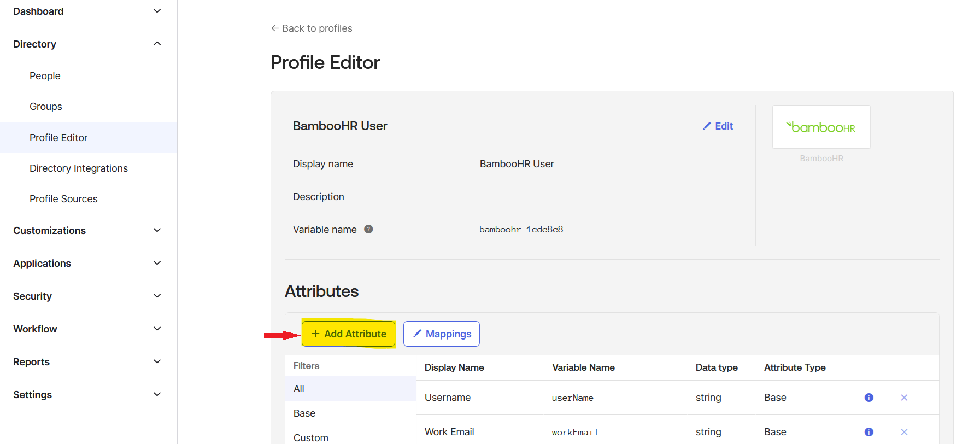980x444 pixels.
Task: Open the Mappings editor
Action: 442,334
